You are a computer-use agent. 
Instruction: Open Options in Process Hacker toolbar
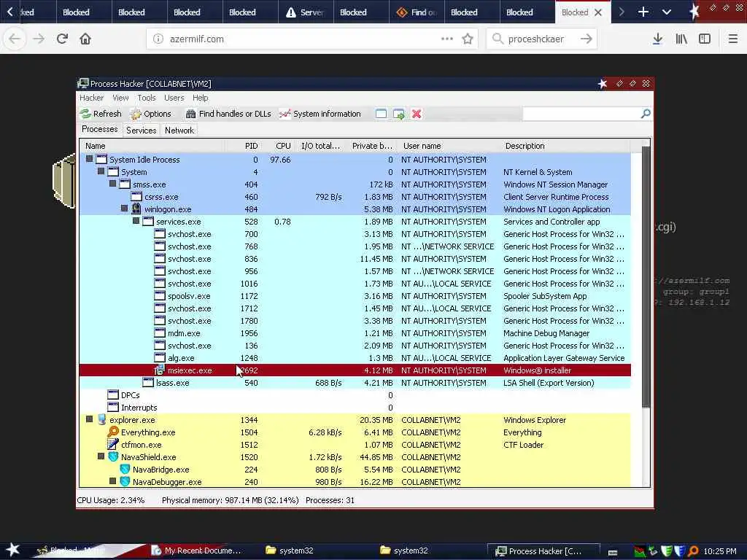click(150, 114)
